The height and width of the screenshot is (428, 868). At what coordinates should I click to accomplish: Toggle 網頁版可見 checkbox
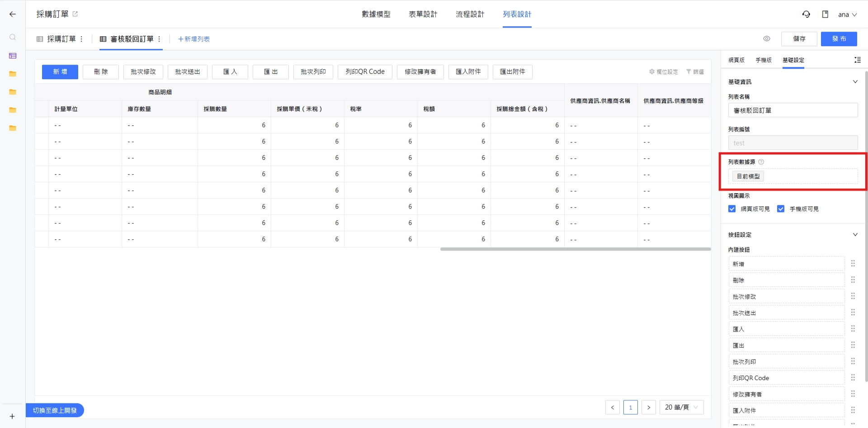click(732, 209)
